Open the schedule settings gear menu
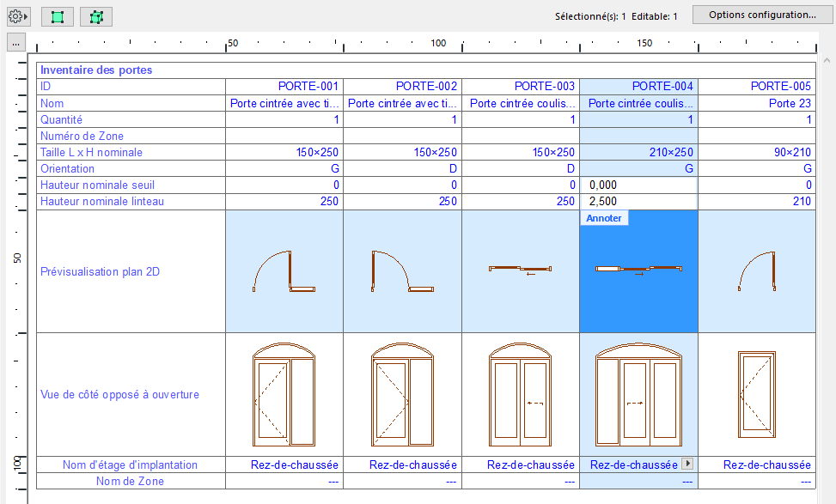The height and width of the screenshot is (504, 836). pyautogui.click(x=16, y=15)
